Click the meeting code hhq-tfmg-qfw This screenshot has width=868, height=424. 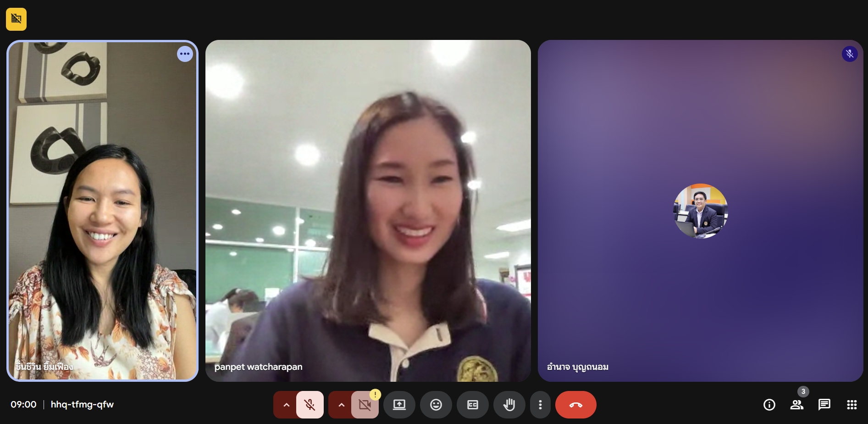click(x=82, y=405)
